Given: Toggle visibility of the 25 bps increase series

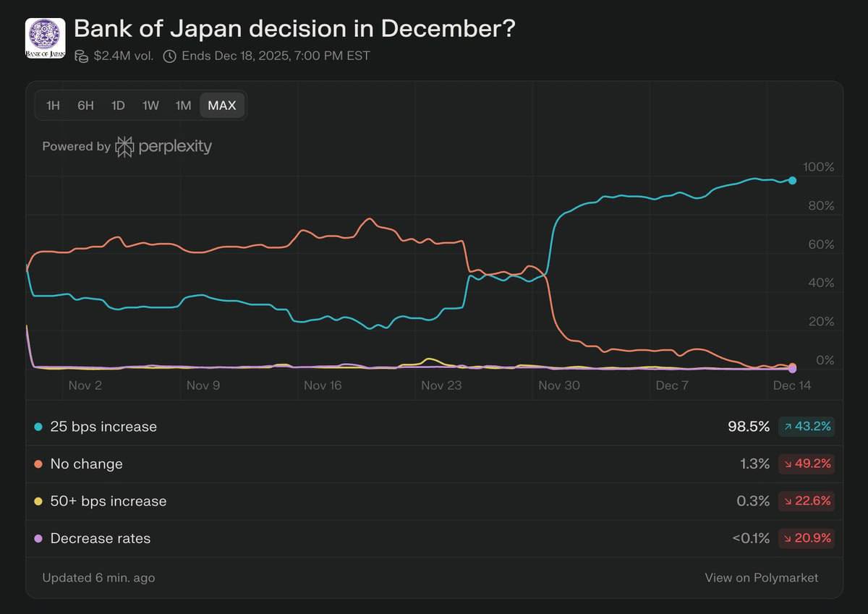Looking at the screenshot, I should pos(103,426).
